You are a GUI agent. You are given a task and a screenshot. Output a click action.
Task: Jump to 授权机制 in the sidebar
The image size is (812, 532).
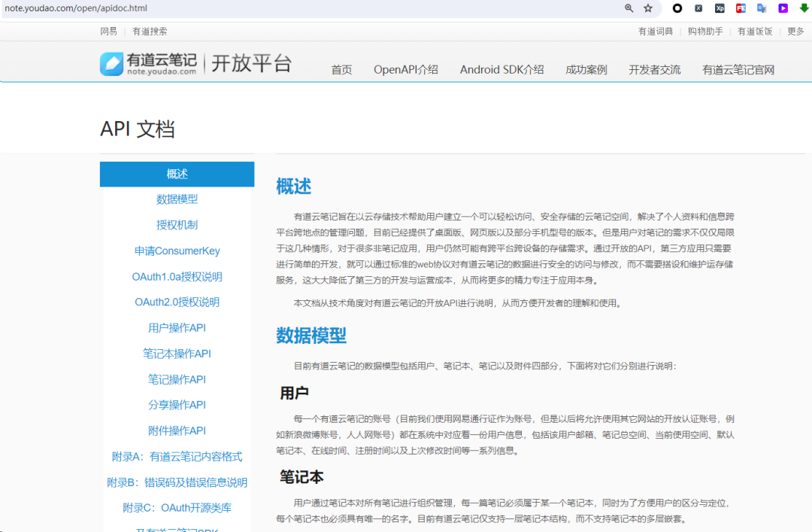point(177,225)
